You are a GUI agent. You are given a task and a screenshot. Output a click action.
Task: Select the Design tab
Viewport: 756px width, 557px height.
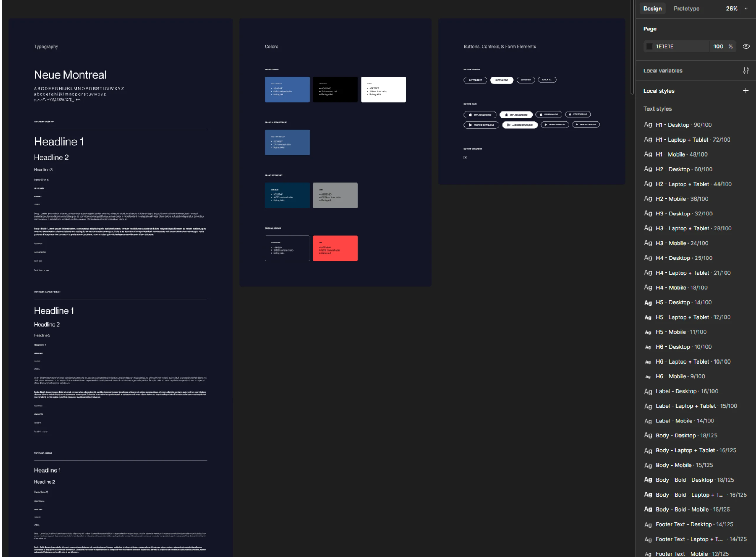tap(652, 9)
